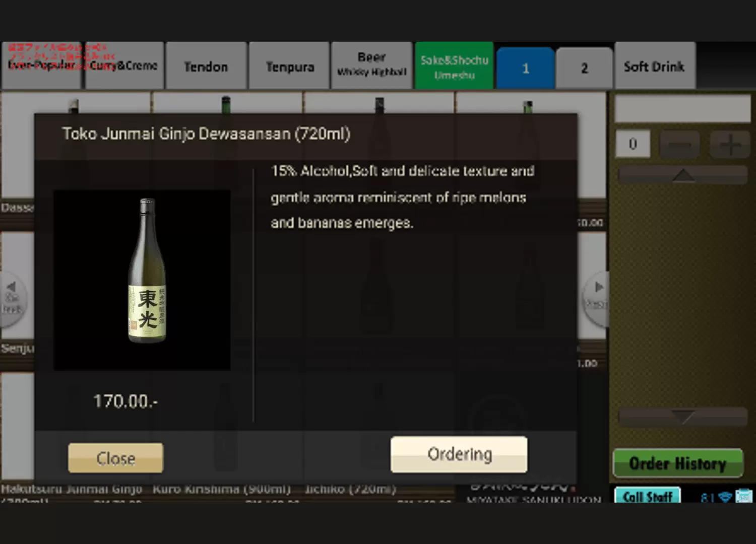
Task: Go to sake page 1
Action: [526, 69]
